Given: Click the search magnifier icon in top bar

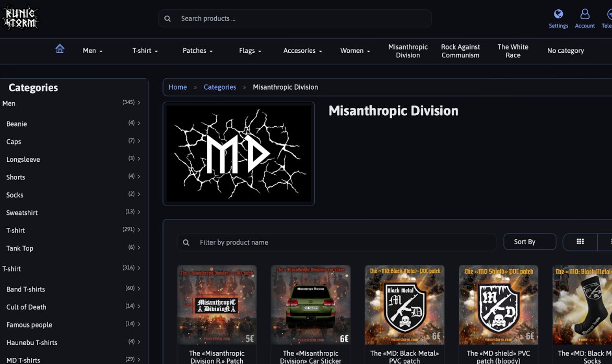Looking at the screenshot, I should pyautogui.click(x=168, y=18).
